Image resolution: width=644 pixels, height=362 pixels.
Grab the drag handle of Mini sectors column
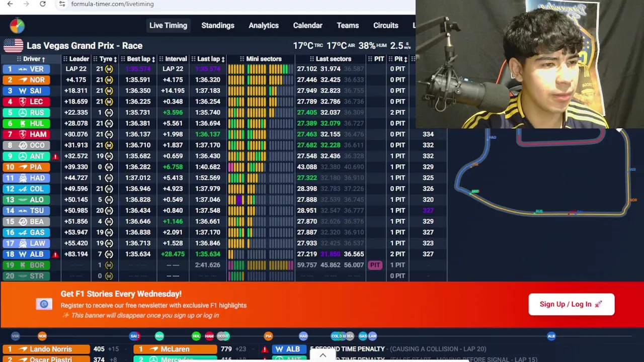(242, 59)
